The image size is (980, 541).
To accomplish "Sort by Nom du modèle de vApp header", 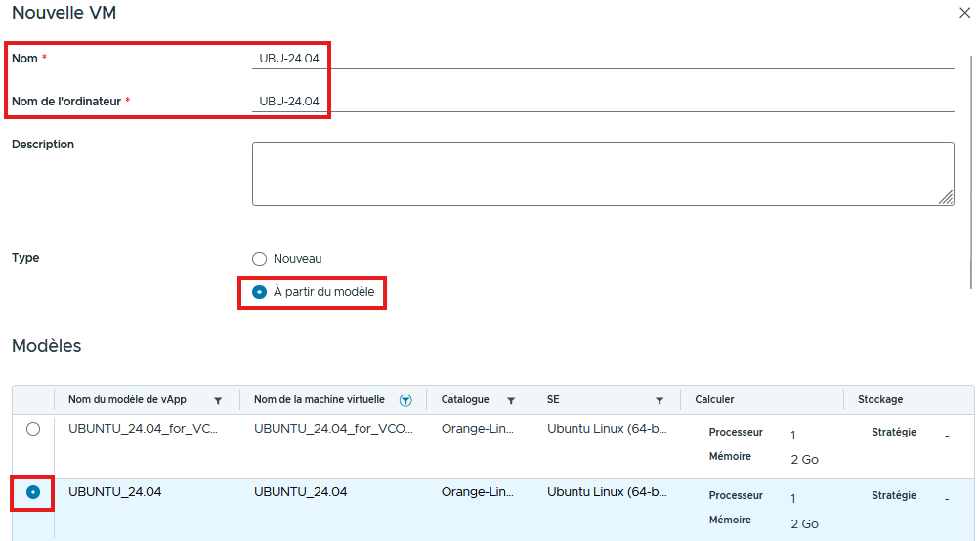I will [127, 399].
